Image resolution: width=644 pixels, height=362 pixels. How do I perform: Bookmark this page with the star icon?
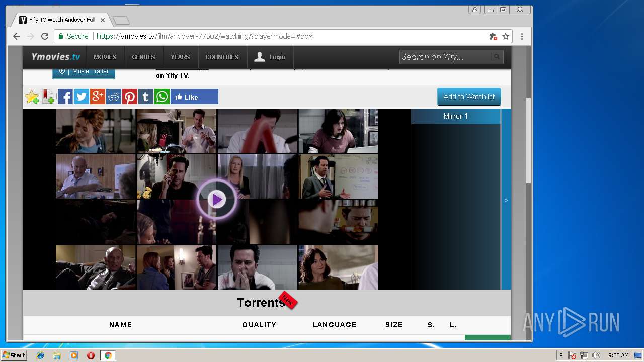[x=506, y=36]
